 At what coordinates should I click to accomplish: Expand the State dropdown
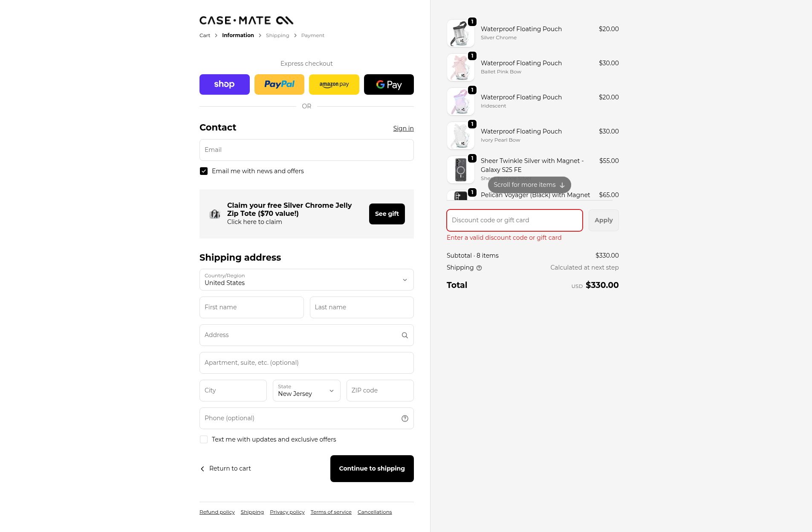(306, 390)
